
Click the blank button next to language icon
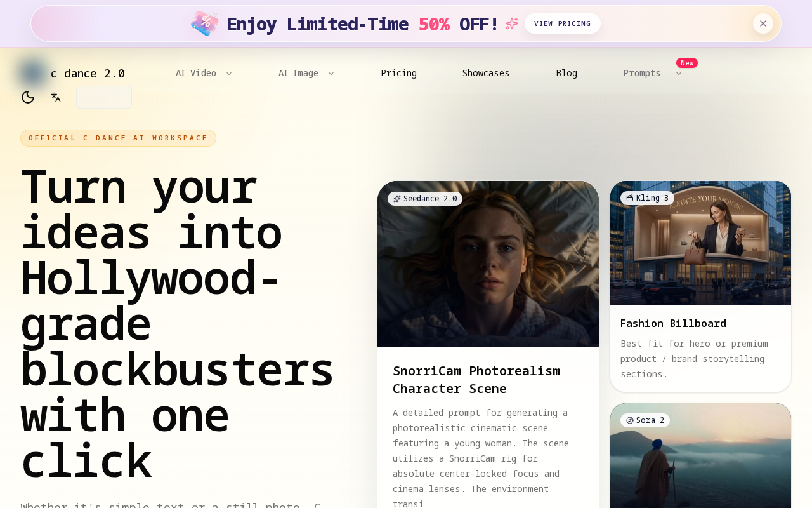coord(104,97)
